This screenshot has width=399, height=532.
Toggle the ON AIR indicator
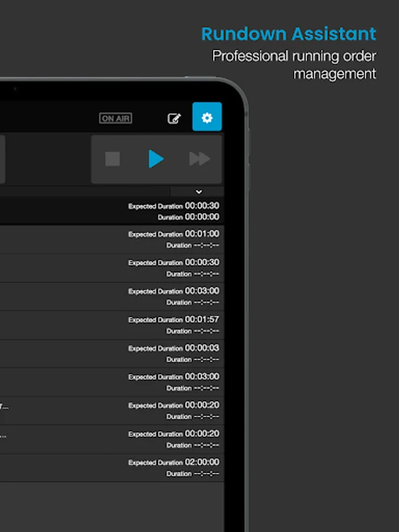click(x=116, y=118)
